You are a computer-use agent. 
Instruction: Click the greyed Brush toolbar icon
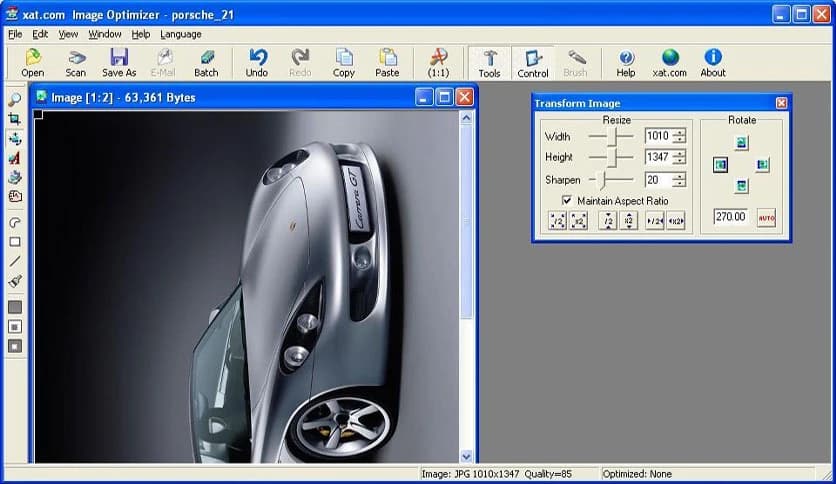[x=576, y=57]
